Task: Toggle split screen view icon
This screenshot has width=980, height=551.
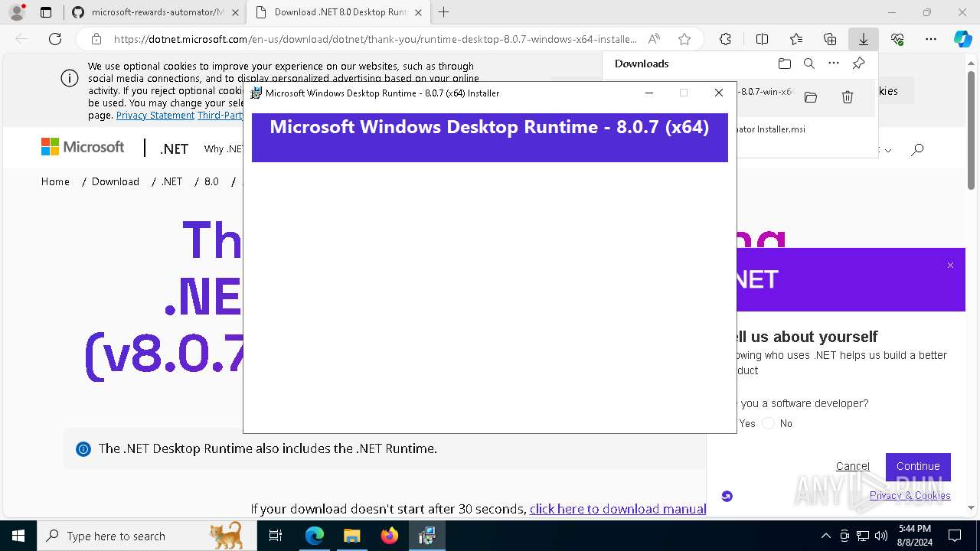Action: coord(762,39)
